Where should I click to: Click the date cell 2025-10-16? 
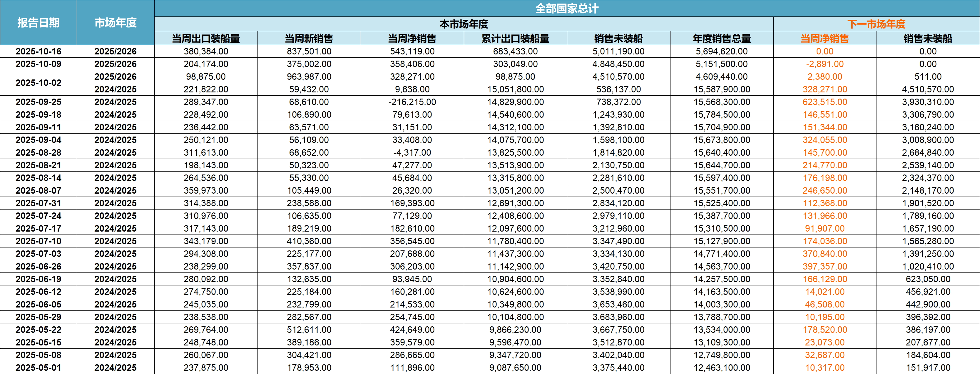pyautogui.click(x=39, y=51)
